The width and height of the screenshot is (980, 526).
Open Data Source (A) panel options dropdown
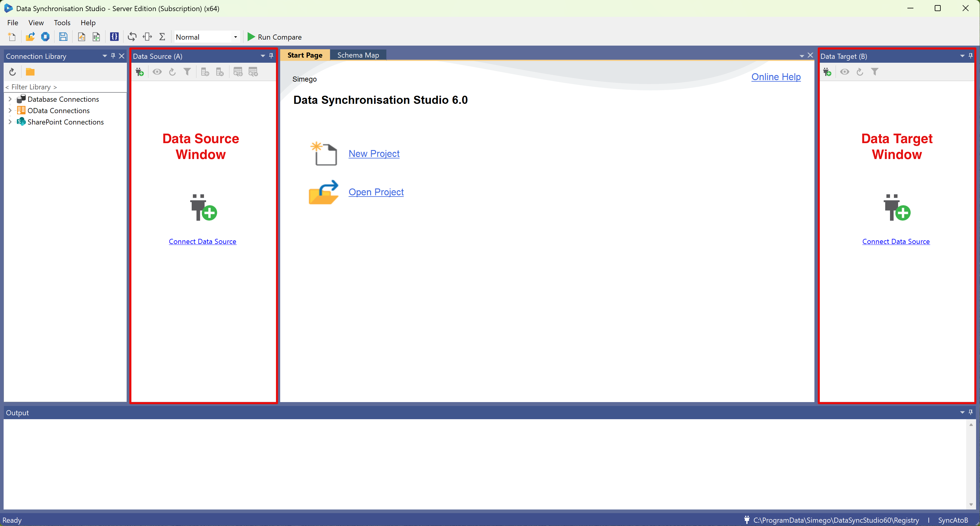coord(263,56)
